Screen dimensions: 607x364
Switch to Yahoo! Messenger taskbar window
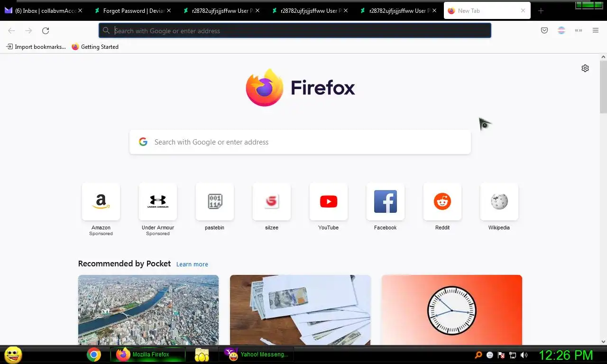tap(258, 355)
